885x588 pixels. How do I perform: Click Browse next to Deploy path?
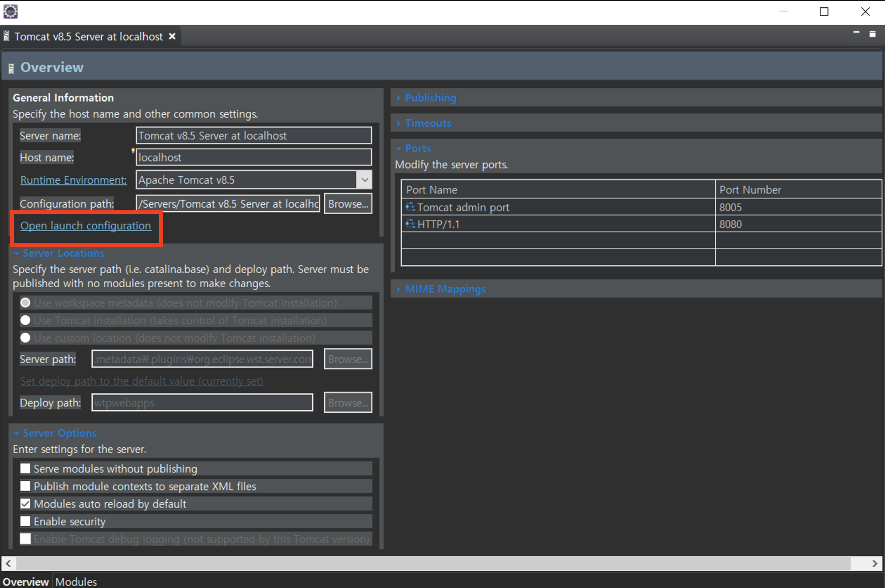pyautogui.click(x=348, y=402)
